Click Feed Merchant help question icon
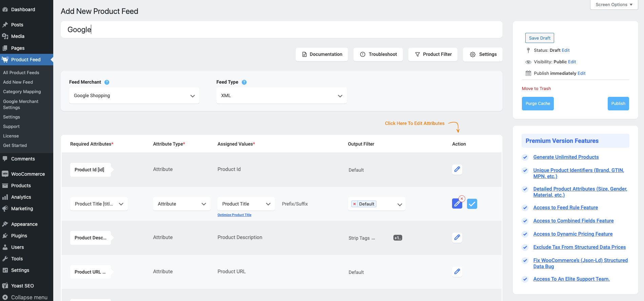 coord(107,82)
